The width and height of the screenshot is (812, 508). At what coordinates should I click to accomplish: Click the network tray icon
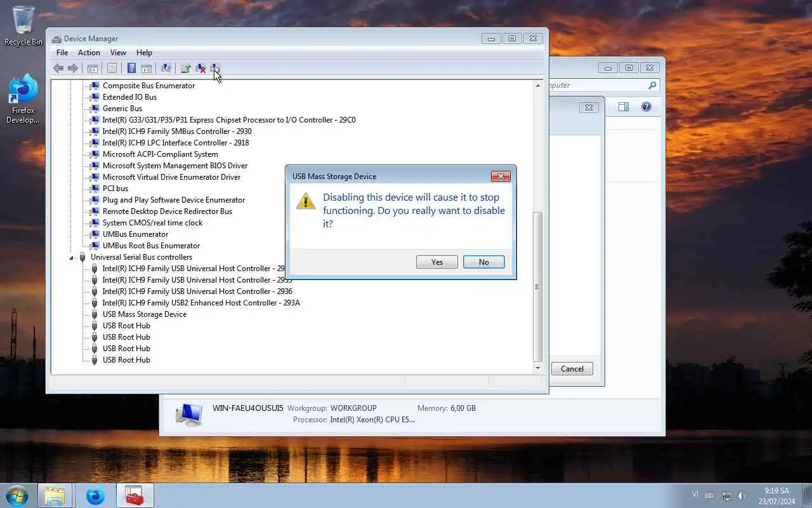[727, 496]
